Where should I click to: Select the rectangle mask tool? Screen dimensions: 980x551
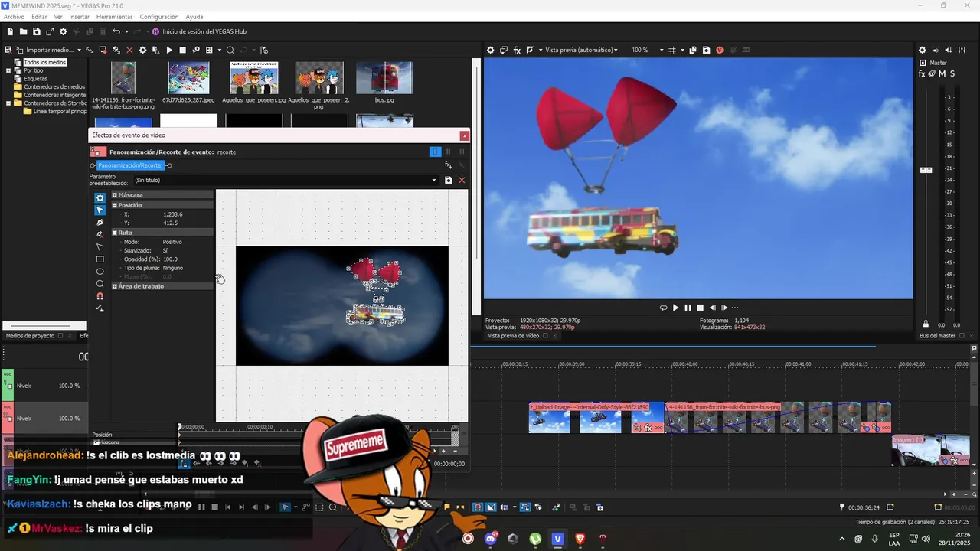pyautogui.click(x=100, y=259)
